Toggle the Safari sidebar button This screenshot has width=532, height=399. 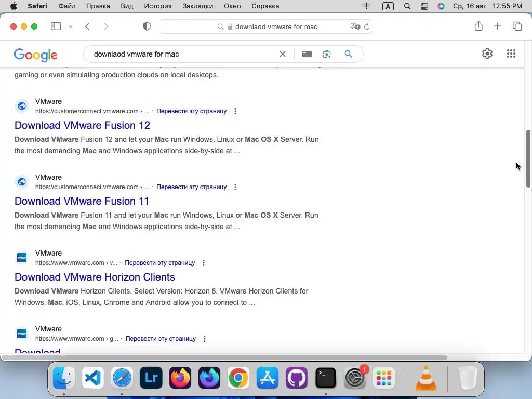(x=56, y=26)
